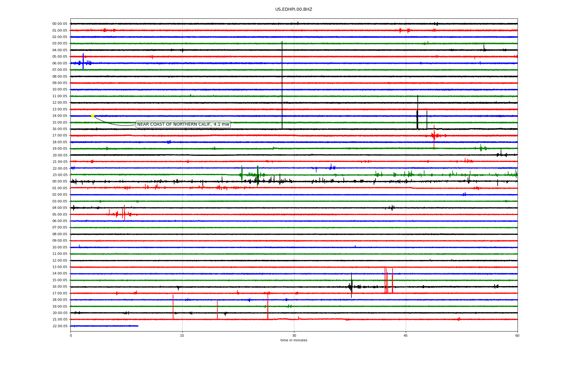Click the large blue spike on upper 06:00:05 trace
The image size is (588, 368).
83,61
